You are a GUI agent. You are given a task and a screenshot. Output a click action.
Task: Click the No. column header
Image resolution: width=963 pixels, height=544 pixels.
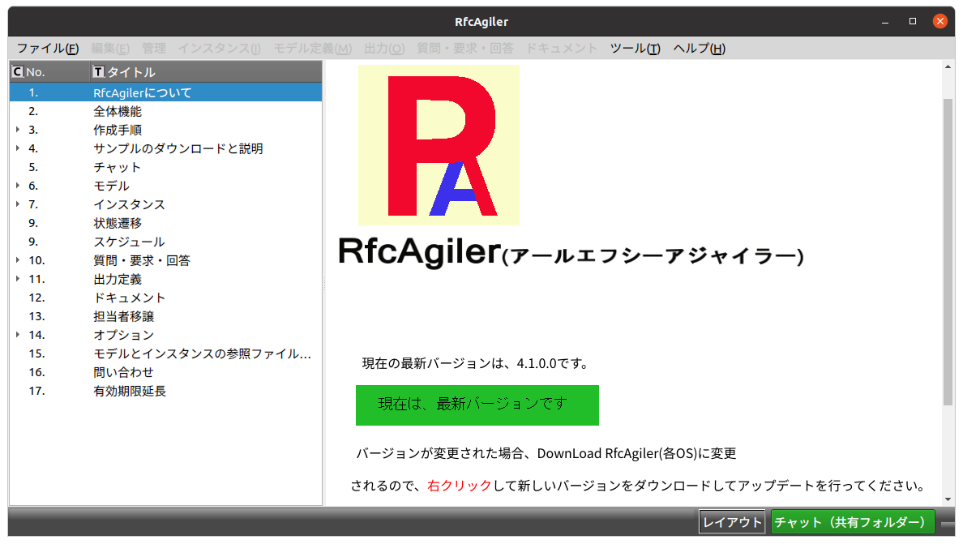click(50, 72)
